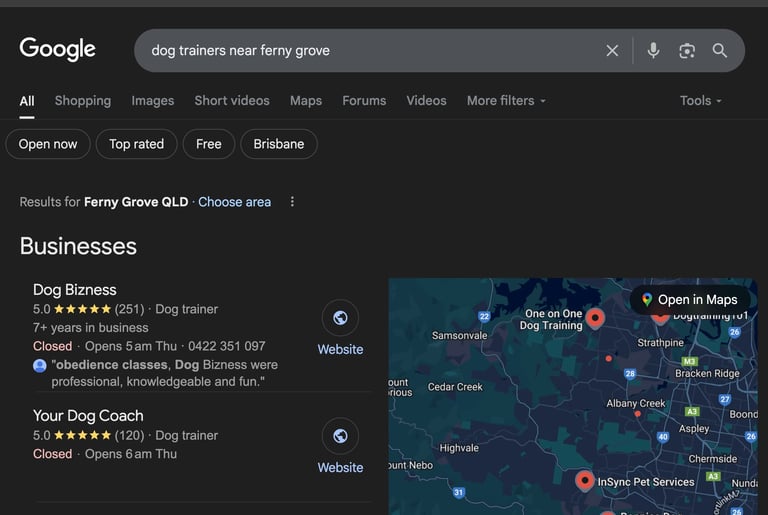Start voice search with microphone icon
The height and width of the screenshot is (515, 768).
[653, 50]
